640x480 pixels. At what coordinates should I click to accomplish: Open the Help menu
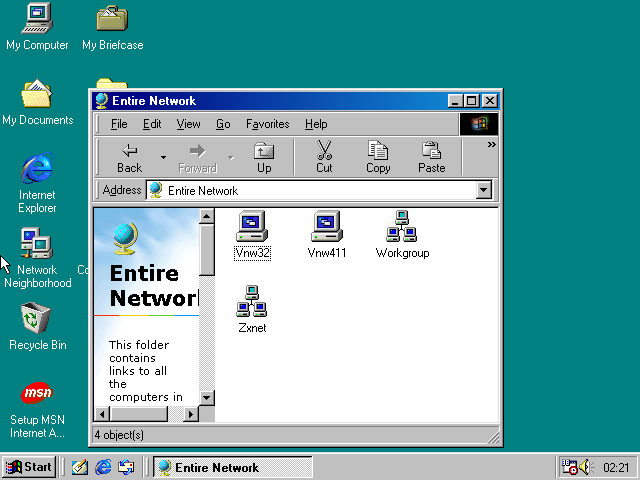point(316,124)
